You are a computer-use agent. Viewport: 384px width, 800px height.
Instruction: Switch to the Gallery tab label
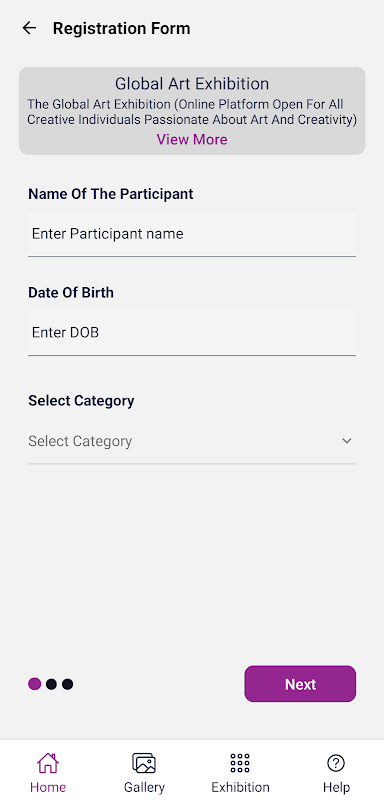(144, 787)
